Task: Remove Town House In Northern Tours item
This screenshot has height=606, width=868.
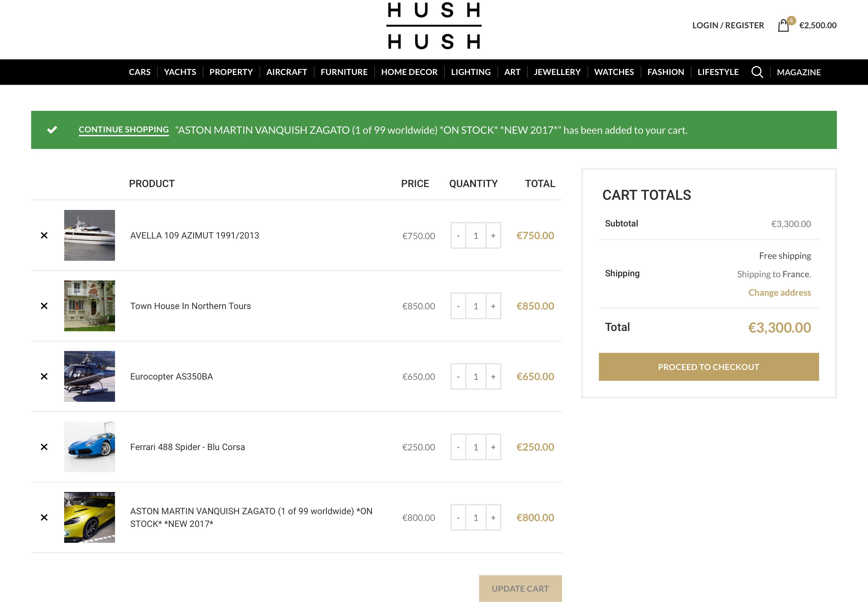Action: click(x=44, y=306)
